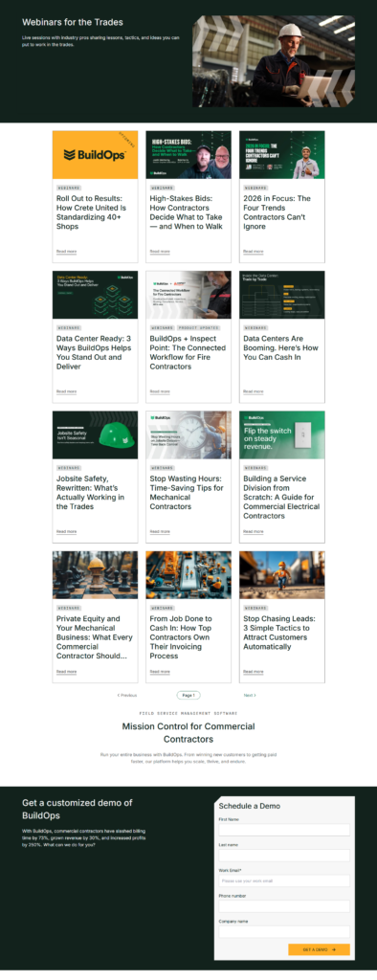
Task: Open title Jobsite Safety, Rewritten
Action: tap(91, 493)
